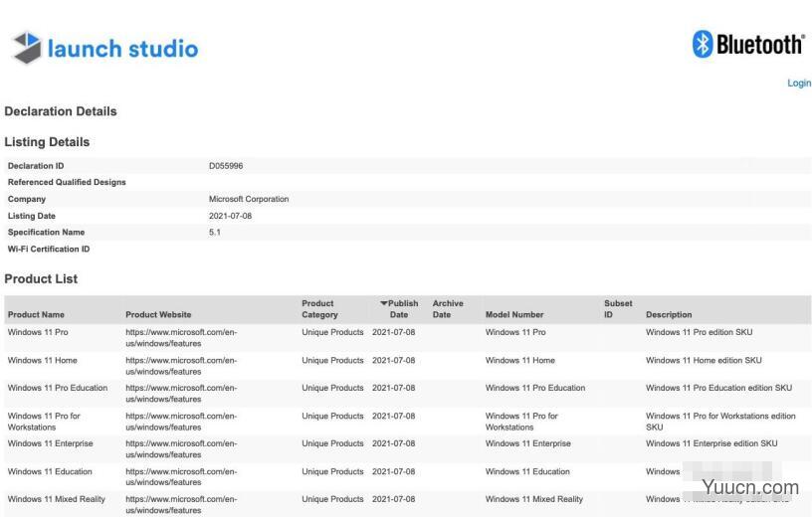The height and width of the screenshot is (517, 812).
Task: Click publish date in Windows 11 Education row
Action: [x=394, y=471]
